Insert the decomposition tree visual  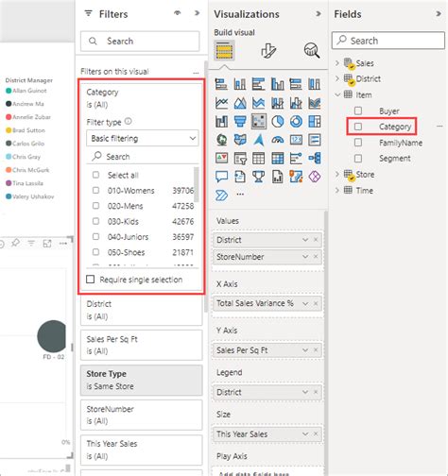click(x=315, y=159)
